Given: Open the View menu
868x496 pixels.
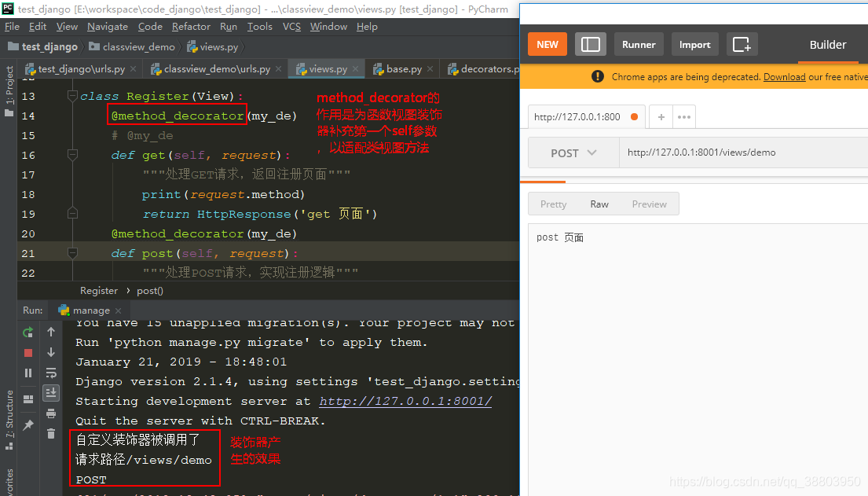Looking at the screenshot, I should coord(67,27).
